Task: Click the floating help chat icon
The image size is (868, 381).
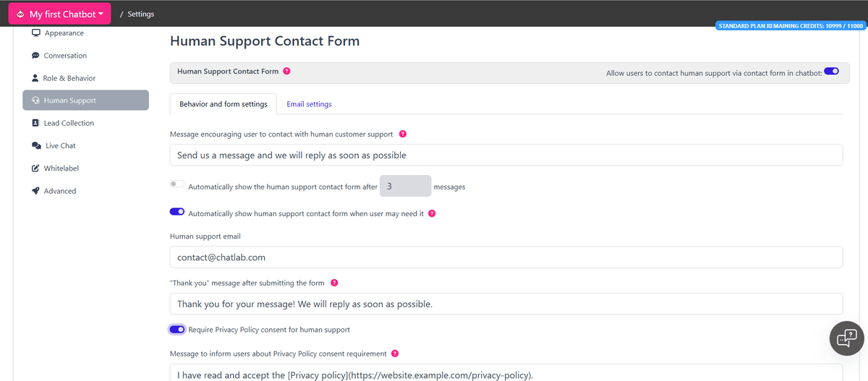Action: click(x=846, y=338)
